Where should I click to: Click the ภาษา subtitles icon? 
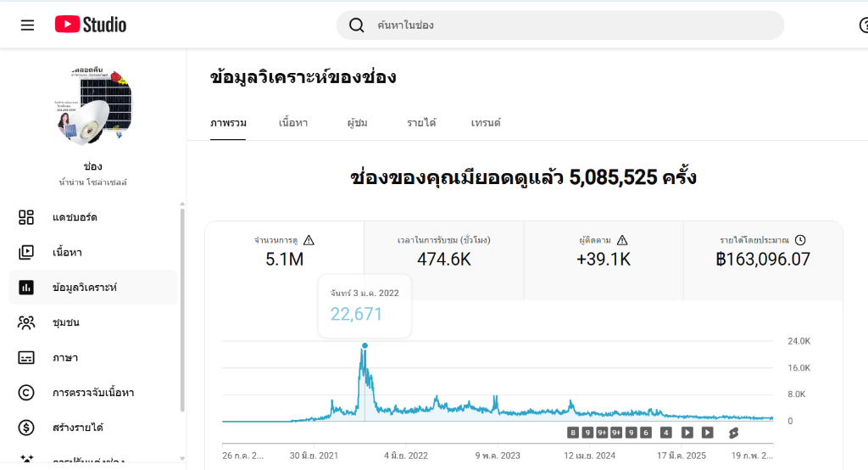coord(26,357)
